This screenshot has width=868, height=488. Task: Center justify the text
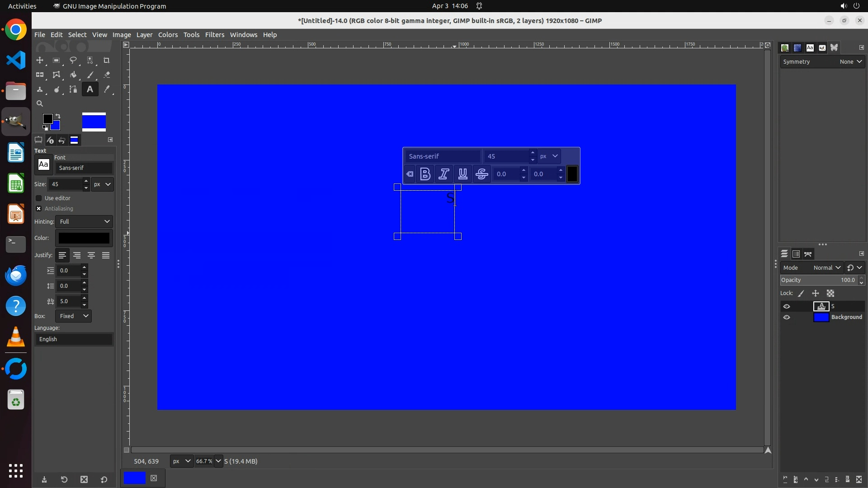91,255
